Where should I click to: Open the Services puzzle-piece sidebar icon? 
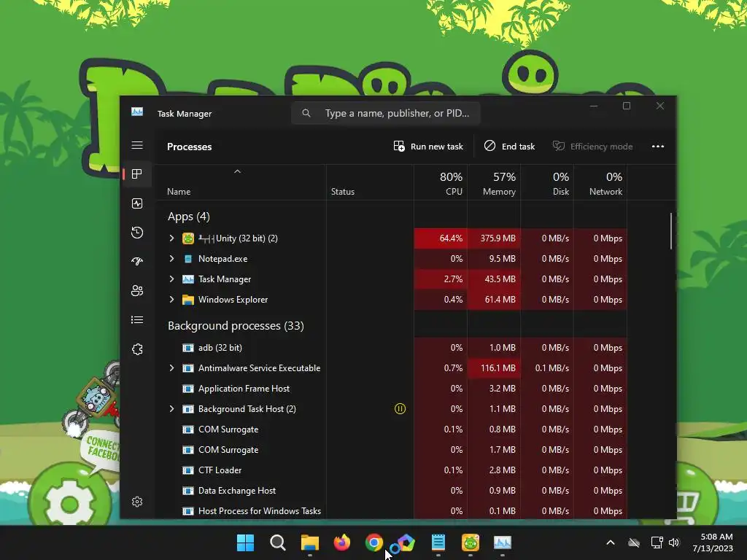tap(137, 349)
